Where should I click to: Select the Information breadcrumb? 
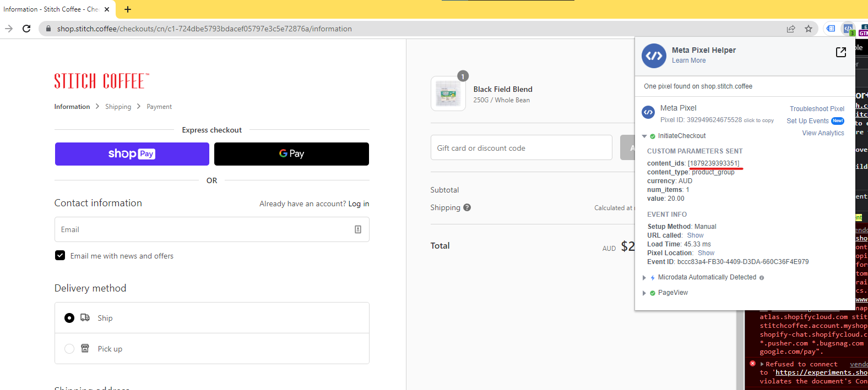pyautogui.click(x=72, y=107)
